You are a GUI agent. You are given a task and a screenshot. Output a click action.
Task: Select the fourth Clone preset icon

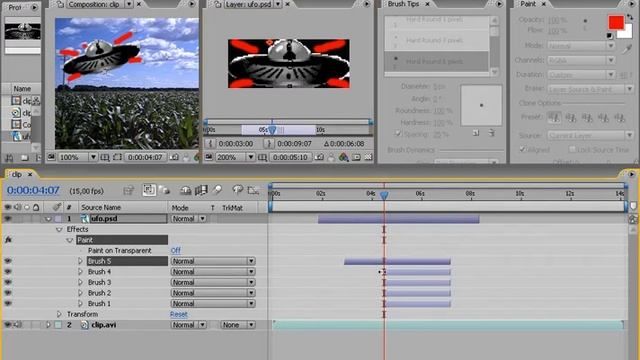[604, 118]
